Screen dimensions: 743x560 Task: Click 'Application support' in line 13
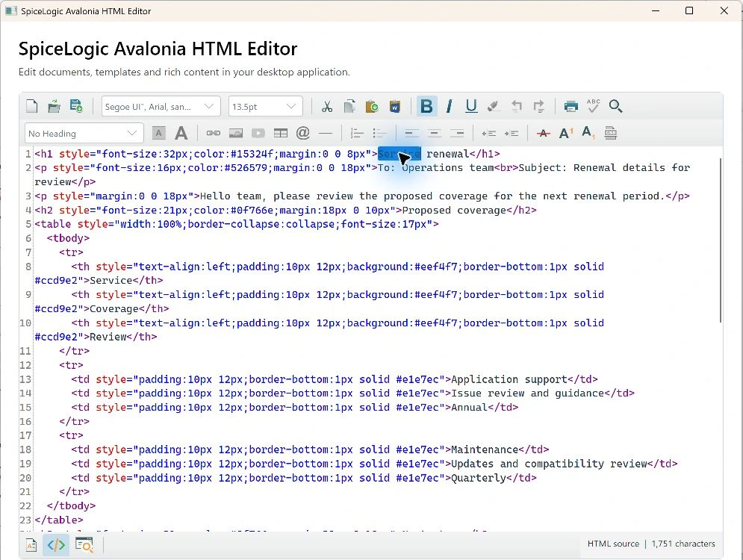click(x=509, y=379)
